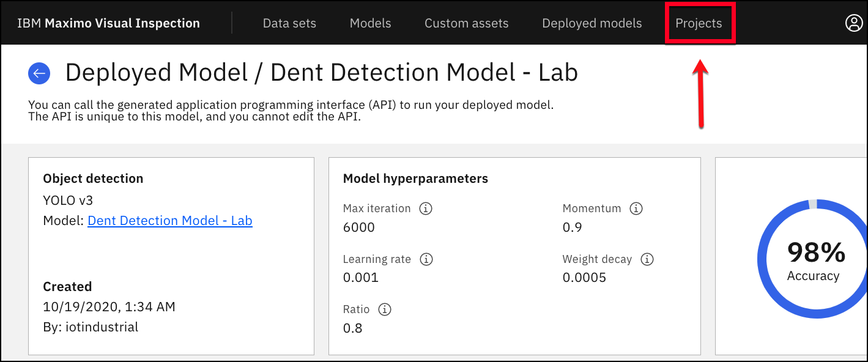Screen dimensions: 868x362
Task: Open the Deployed models tab
Action: tap(592, 23)
